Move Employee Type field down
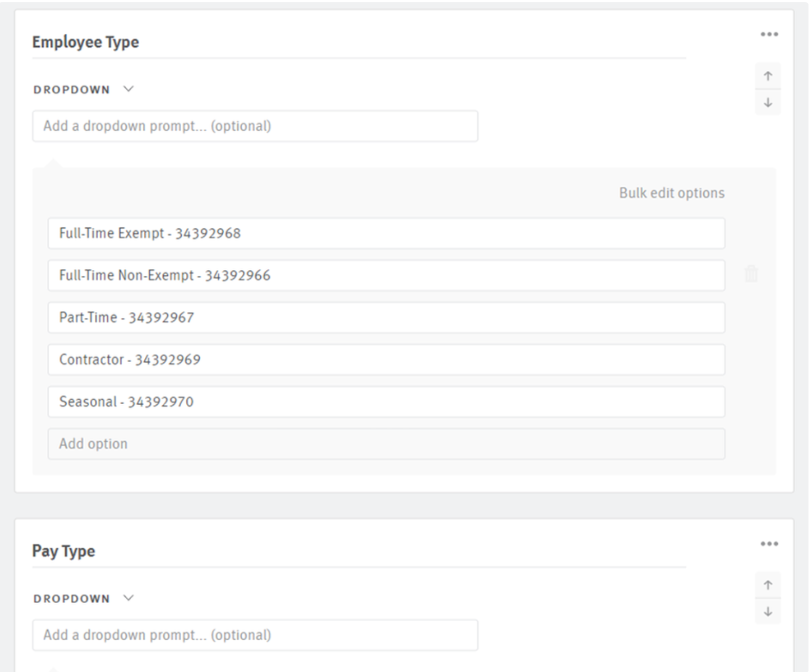Viewport: 809px width, 672px height. [x=768, y=103]
